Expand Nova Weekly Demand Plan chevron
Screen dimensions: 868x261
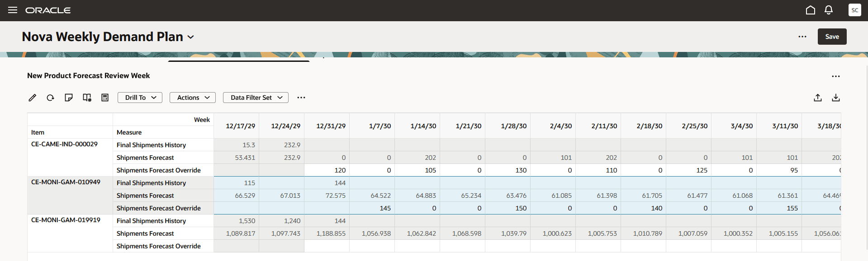point(191,37)
